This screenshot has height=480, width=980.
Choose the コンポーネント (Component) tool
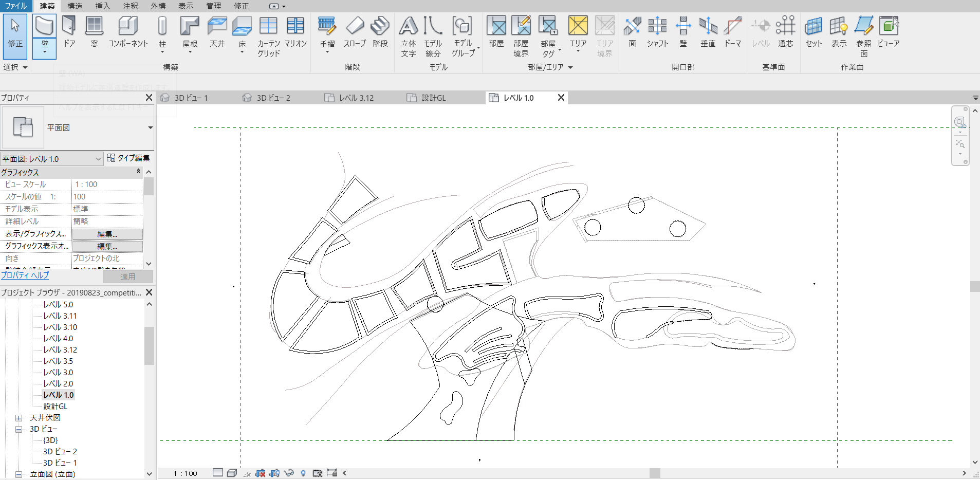[128, 32]
